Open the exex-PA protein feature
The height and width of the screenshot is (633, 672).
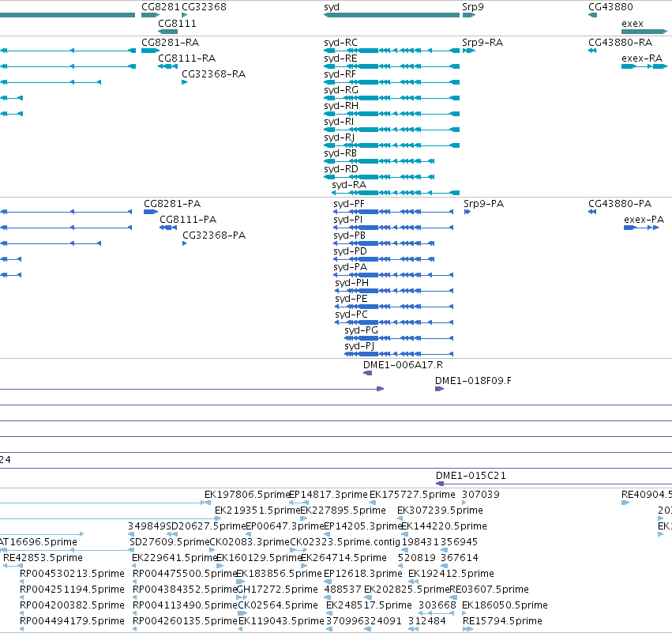coord(644,220)
